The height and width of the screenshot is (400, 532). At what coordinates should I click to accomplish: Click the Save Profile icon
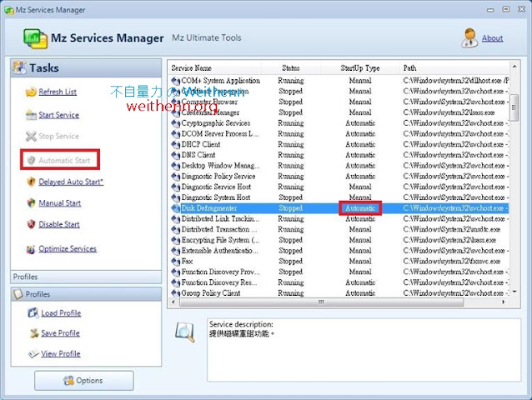click(x=34, y=333)
